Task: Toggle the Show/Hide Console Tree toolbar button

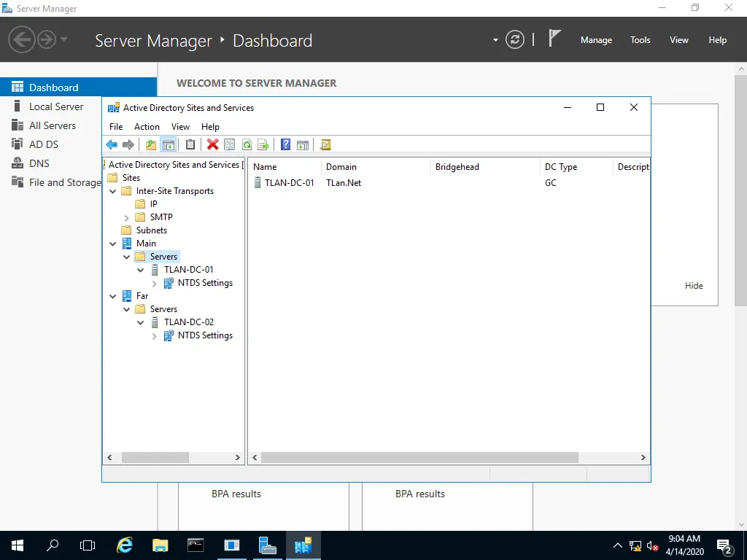Action: click(169, 145)
